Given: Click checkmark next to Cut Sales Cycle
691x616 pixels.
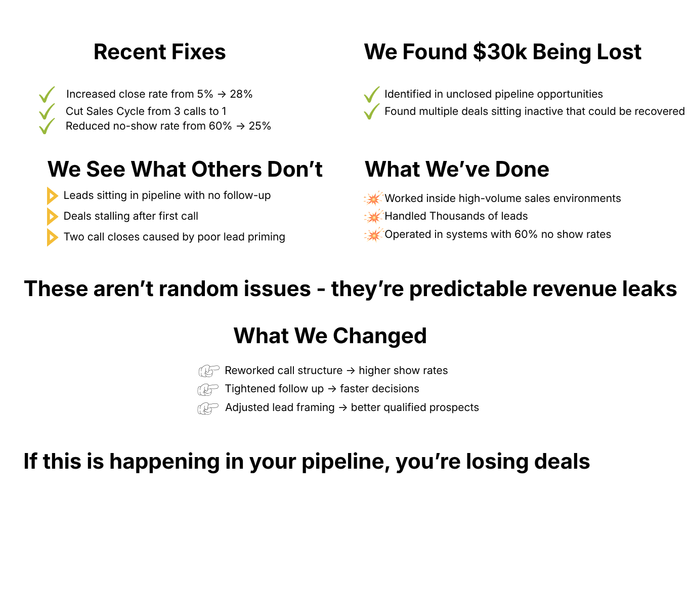Looking at the screenshot, I should coord(47,111).
